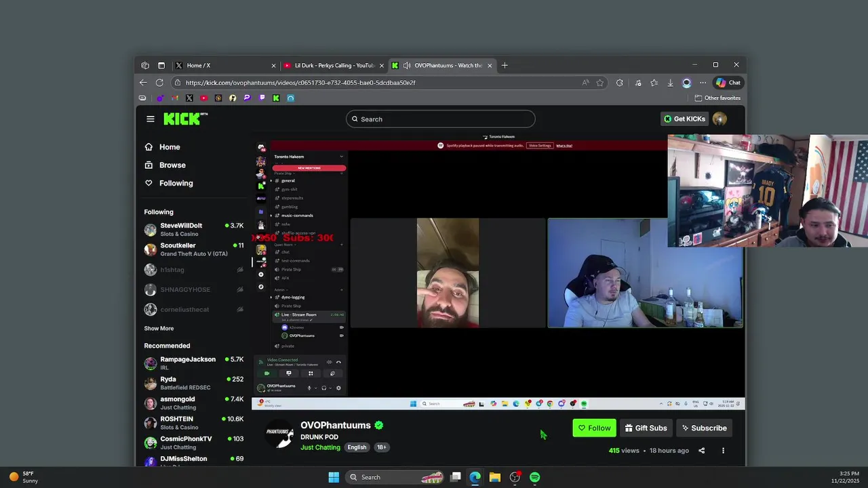Click the Kick search box
This screenshot has height=488, width=868.
[441, 119]
